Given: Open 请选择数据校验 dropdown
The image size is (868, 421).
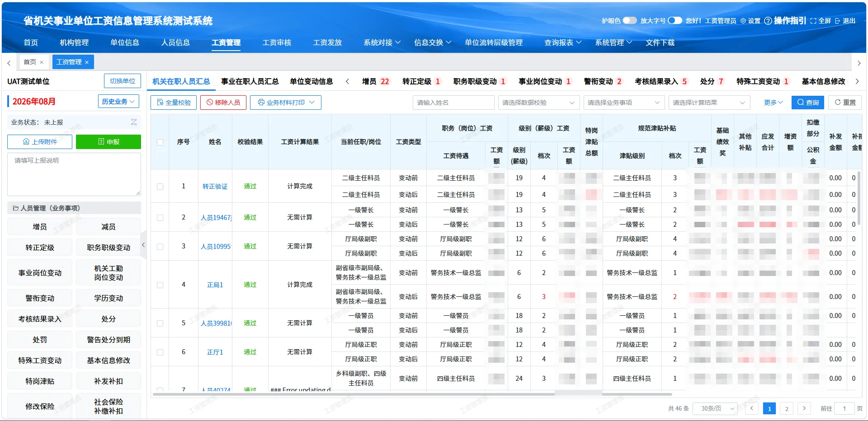Looking at the screenshot, I should pyautogui.click(x=539, y=103).
